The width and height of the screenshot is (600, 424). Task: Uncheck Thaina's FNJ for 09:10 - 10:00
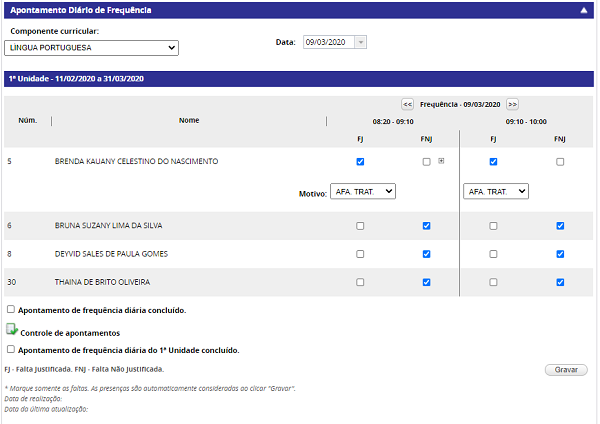click(560, 282)
